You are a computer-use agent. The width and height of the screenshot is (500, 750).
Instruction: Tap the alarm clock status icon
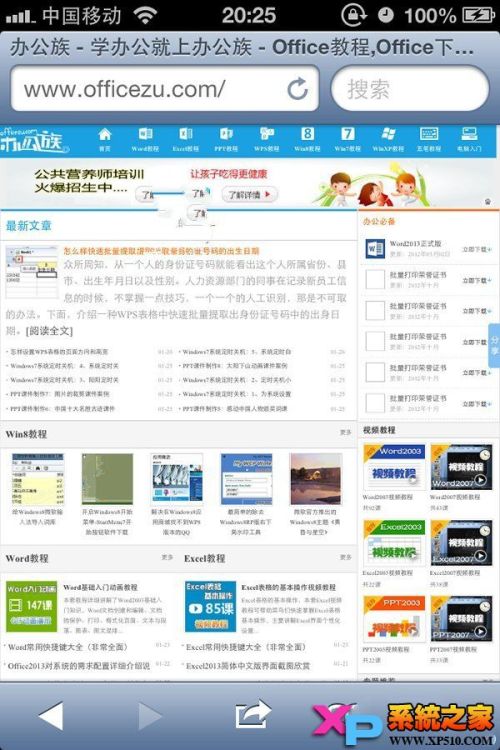[386, 15]
